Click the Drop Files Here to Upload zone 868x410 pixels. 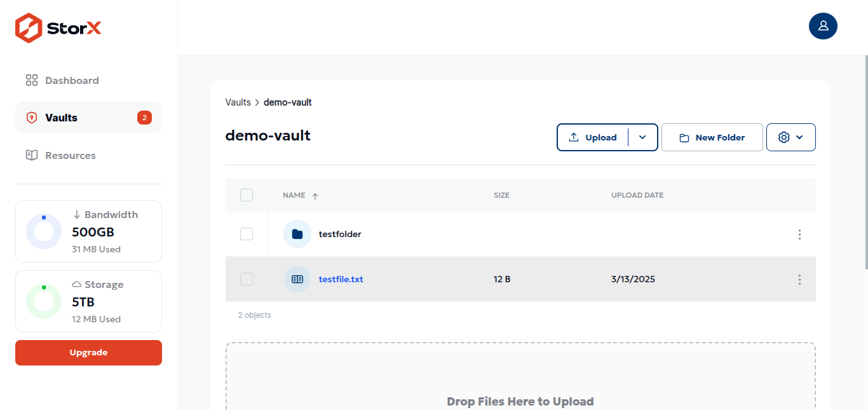520,376
